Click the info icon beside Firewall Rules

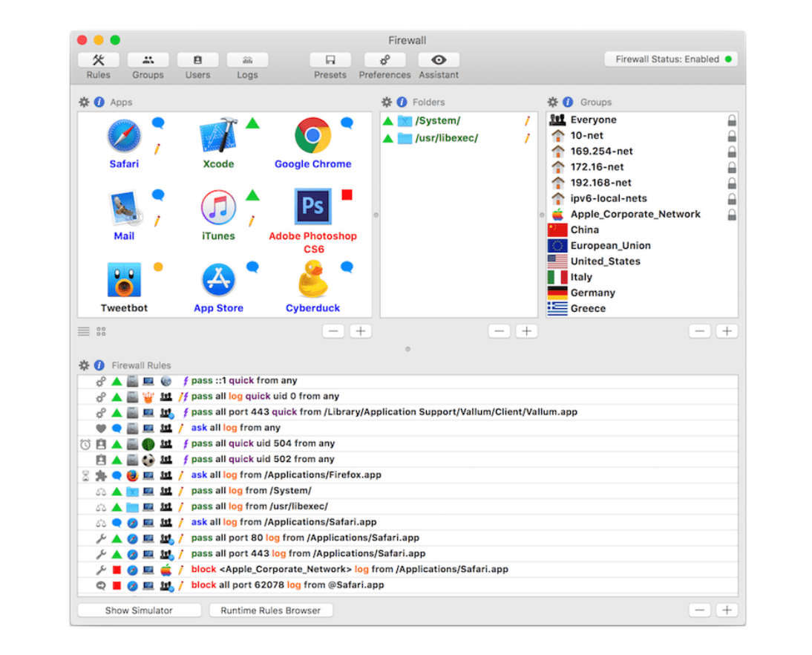(99, 365)
